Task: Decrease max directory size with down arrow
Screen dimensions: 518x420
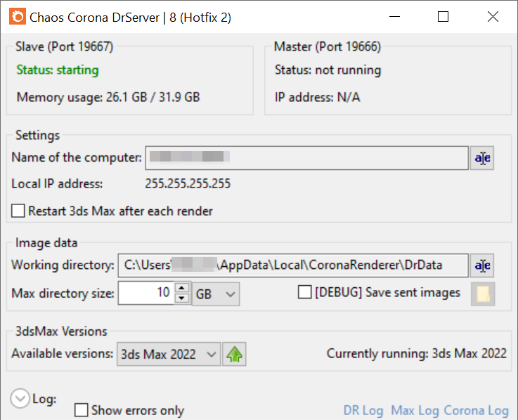Action: pos(182,298)
